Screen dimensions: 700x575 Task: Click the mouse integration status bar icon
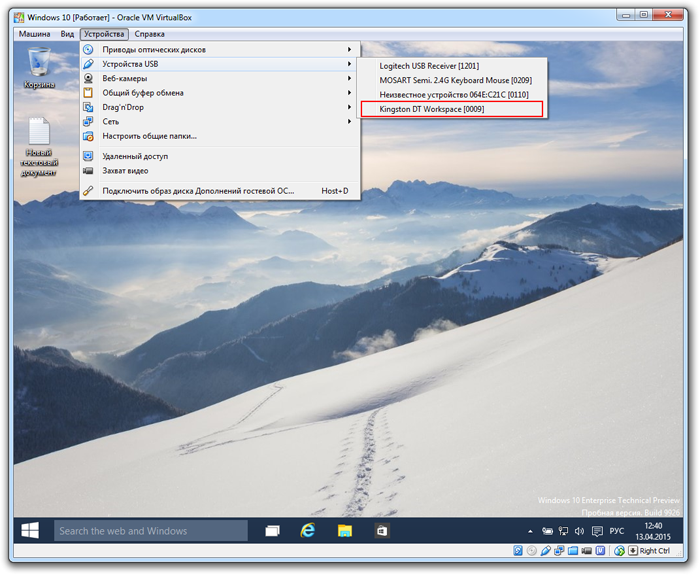click(619, 550)
